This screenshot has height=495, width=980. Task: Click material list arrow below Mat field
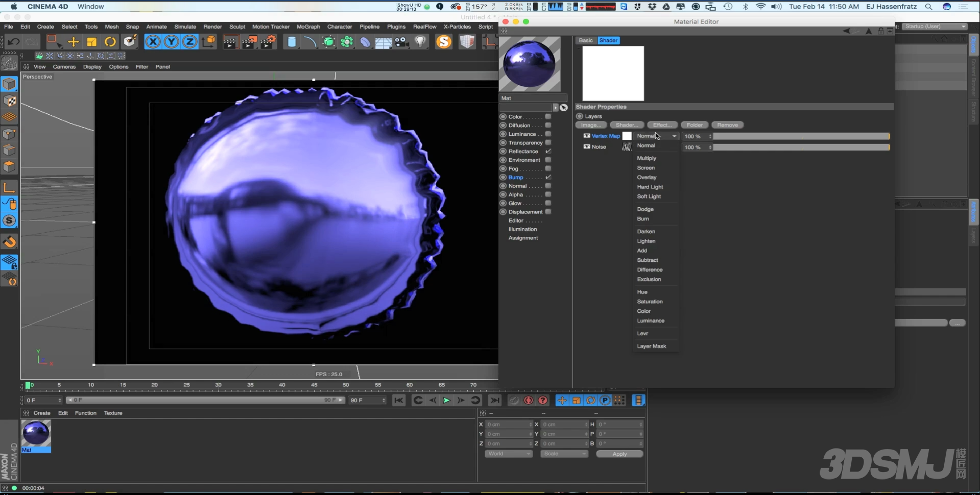click(556, 108)
